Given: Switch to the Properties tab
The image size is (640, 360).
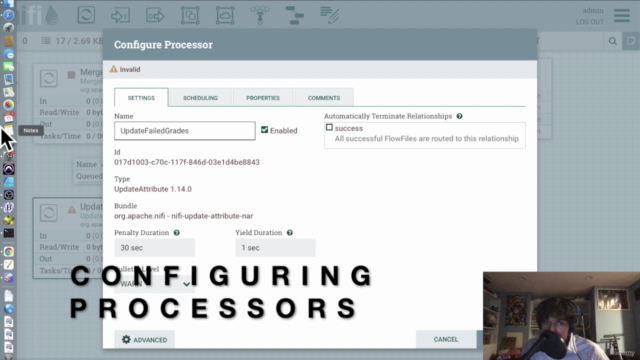Looking at the screenshot, I should pos(263,98).
